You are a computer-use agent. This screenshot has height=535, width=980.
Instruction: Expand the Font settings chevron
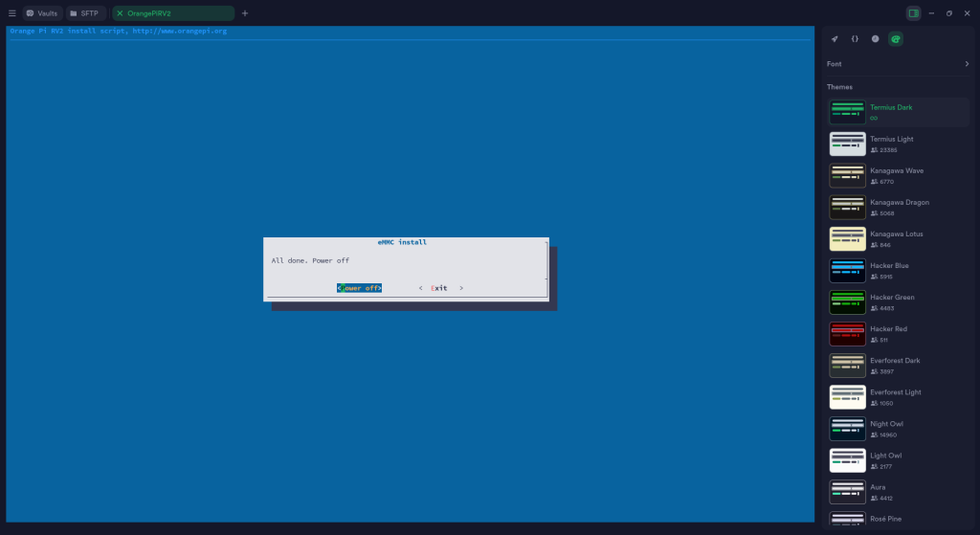coord(967,64)
